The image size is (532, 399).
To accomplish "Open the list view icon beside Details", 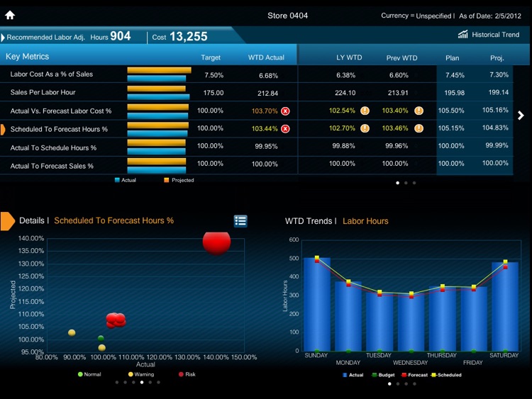I will coord(240,221).
